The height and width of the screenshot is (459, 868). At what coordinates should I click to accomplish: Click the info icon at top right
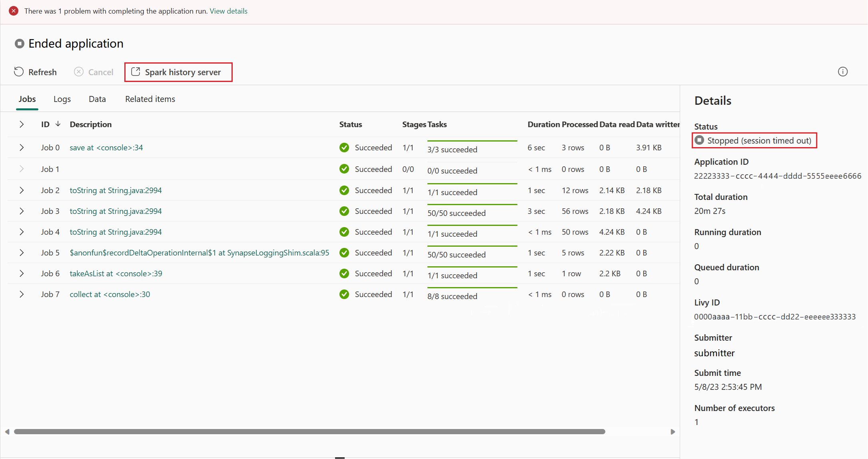(842, 72)
